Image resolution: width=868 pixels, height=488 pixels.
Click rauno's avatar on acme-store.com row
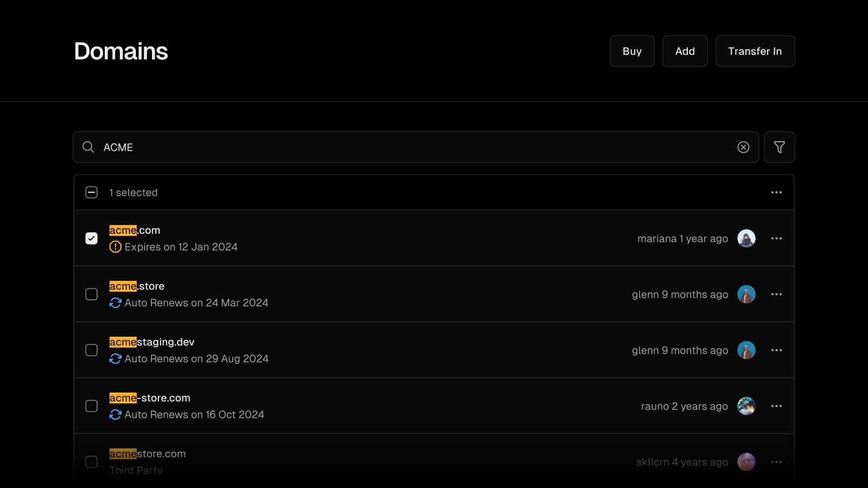pos(746,406)
